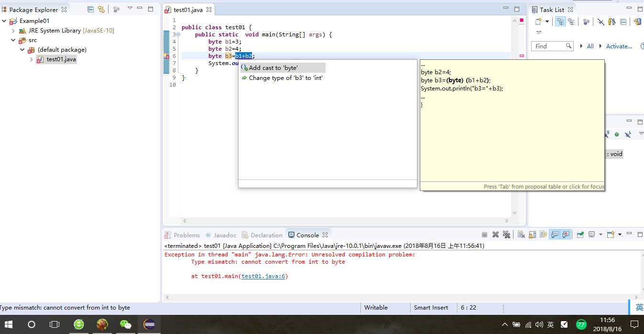Toggle Hide Completed Tasks in Task List
The image size is (644, 334).
click(x=601, y=22)
